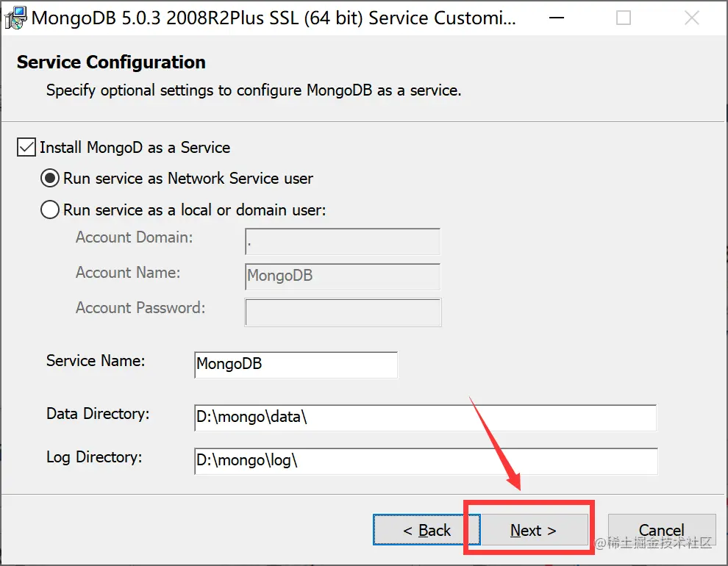Minimize the installer window

coord(556,18)
